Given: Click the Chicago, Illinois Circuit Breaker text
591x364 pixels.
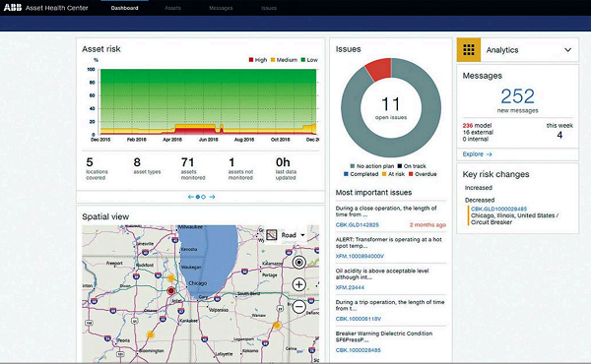Looking at the screenshot, I should 514,218.
